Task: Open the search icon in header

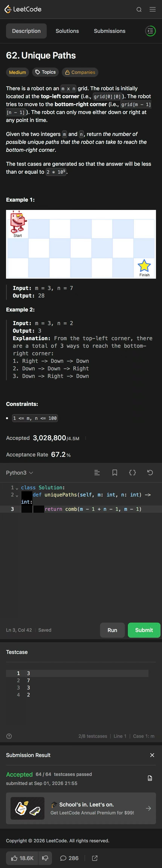Action: tap(139, 9)
